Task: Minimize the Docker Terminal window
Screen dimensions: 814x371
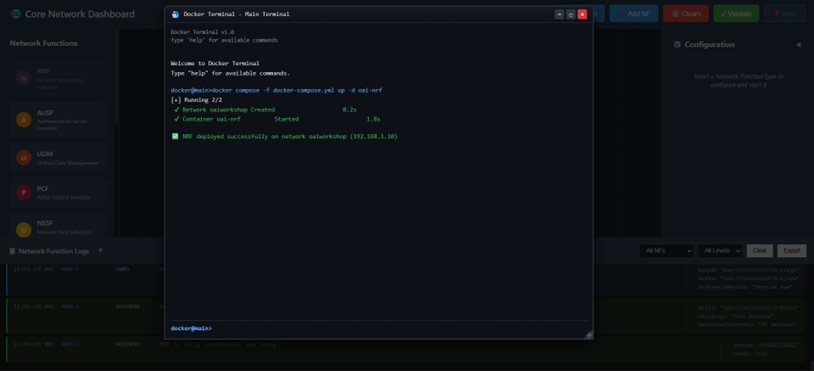Action: [x=559, y=15]
